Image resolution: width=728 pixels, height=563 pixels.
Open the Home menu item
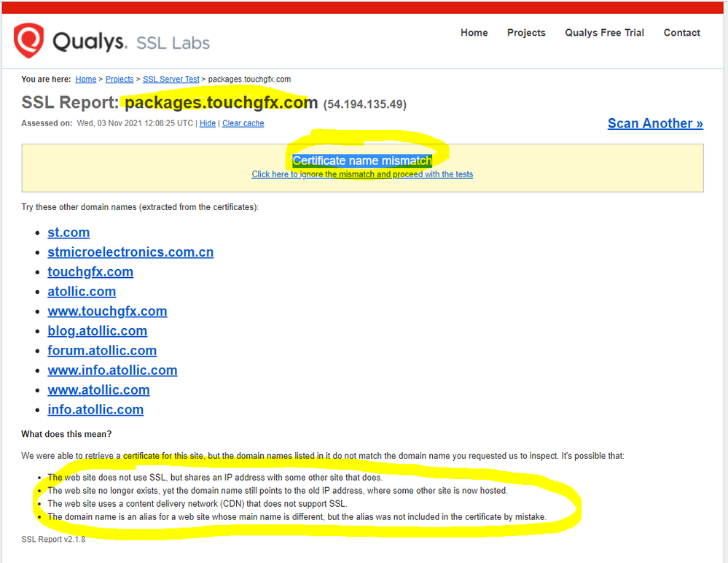tap(474, 33)
